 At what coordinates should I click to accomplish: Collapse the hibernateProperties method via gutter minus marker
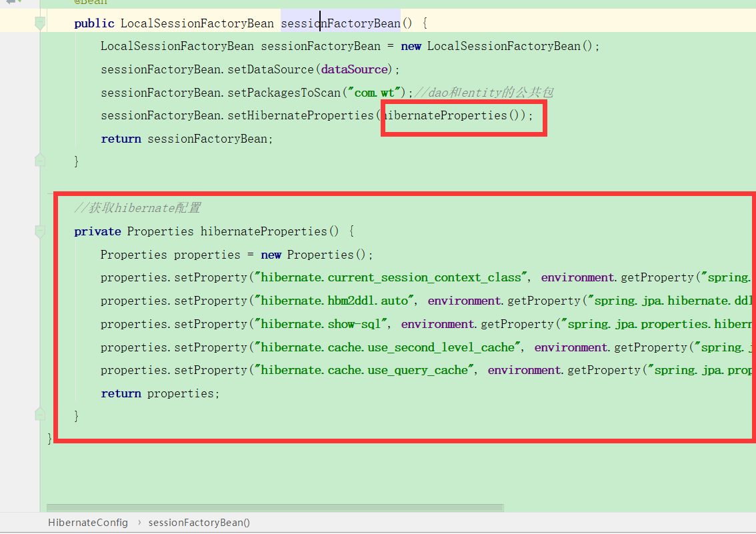(x=39, y=229)
